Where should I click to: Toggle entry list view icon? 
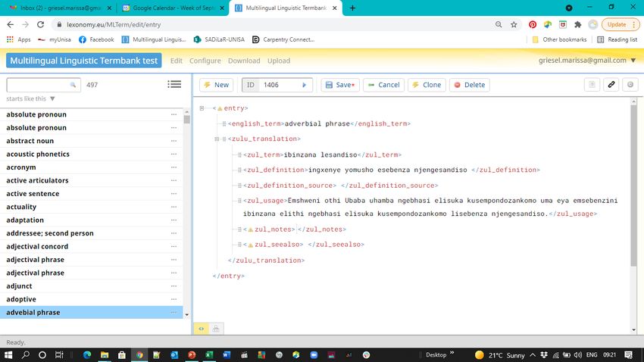pyautogui.click(x=174, y=84)
